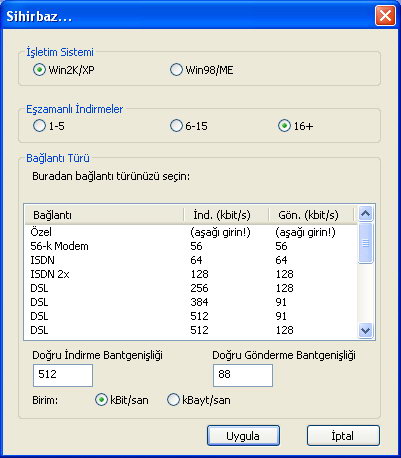Focus the Doğru İndirme Bantgenişliği field
401x458 pixels.
(x=63, y=375)
